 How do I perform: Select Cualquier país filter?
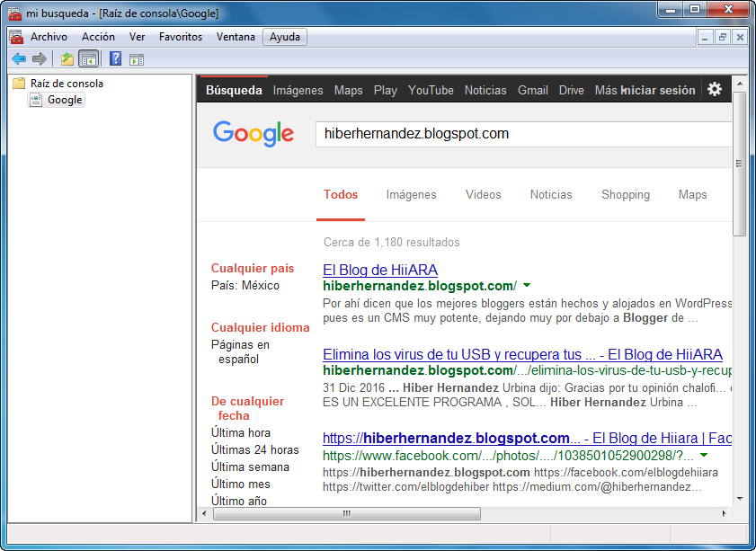point(253,269)
